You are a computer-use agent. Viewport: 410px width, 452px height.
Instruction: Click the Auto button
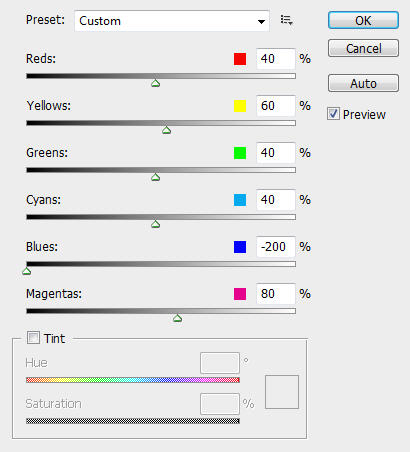pyautogui.click(x=363, y=83)
